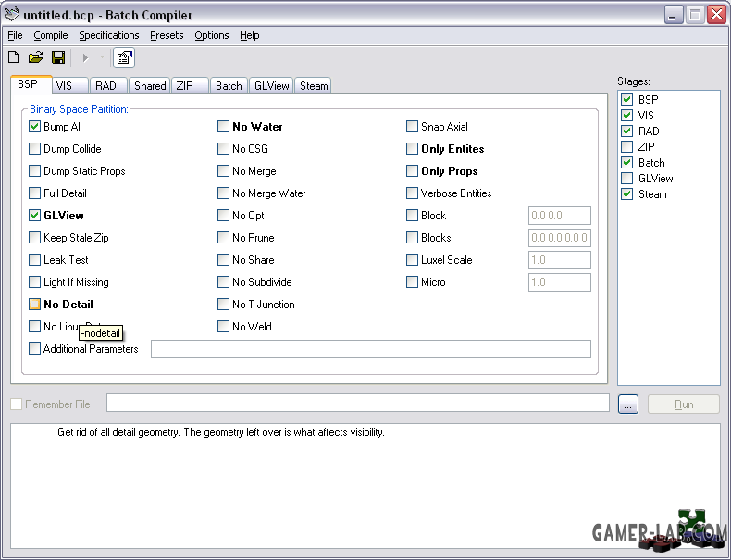Open the Presets menu

167,35
